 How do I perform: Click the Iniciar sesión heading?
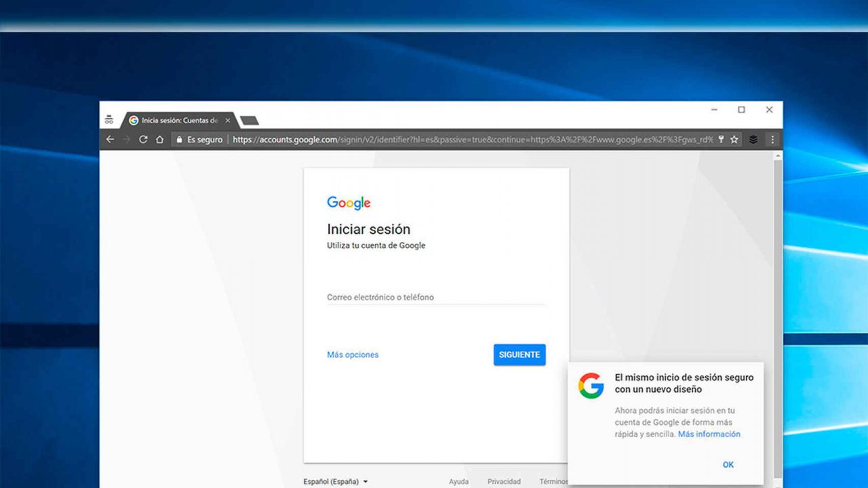(368, 229)
